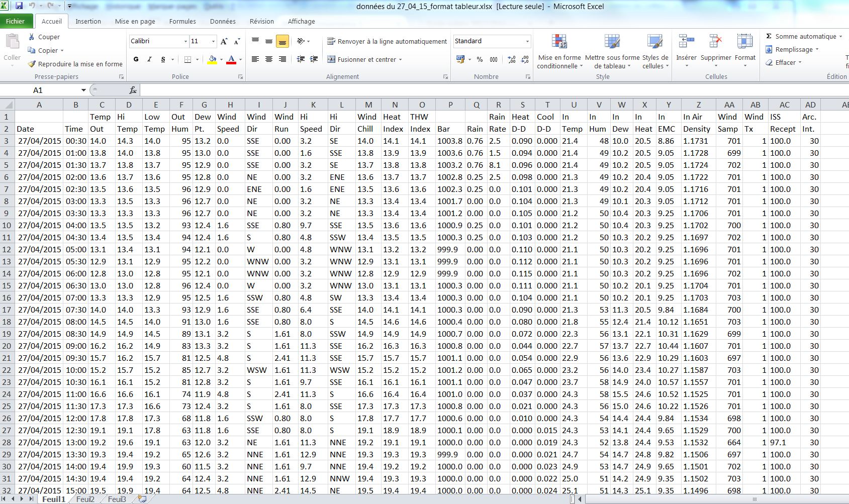The image size is (849, 504).
Task: Open the Feuil2 sheet tab
Action: [x=85, y=499]
